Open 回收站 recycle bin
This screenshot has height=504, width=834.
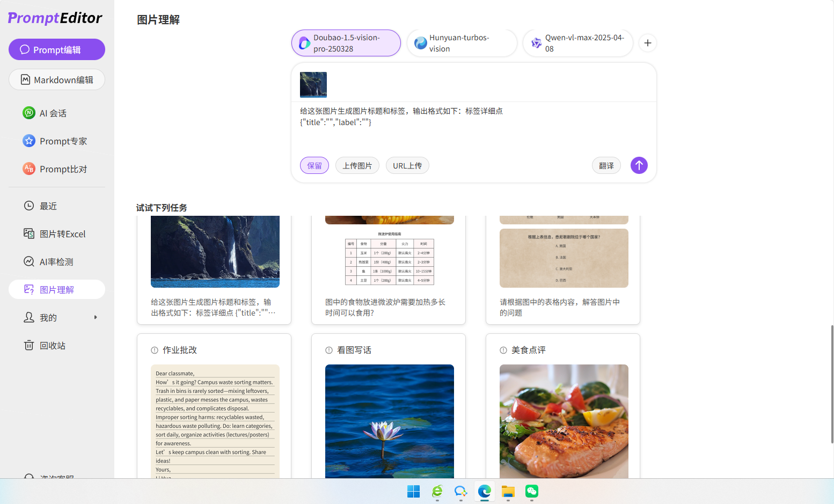(52, 346)
